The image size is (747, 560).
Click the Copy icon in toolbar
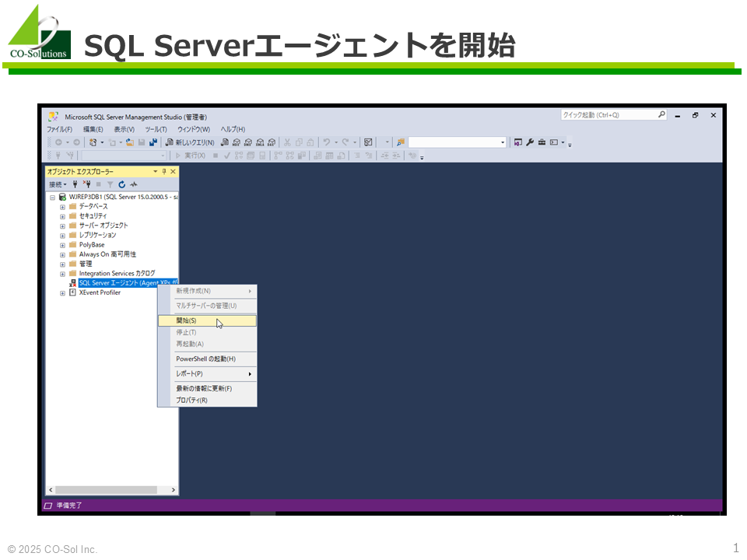pyautogui.click(x=299, y=142)
